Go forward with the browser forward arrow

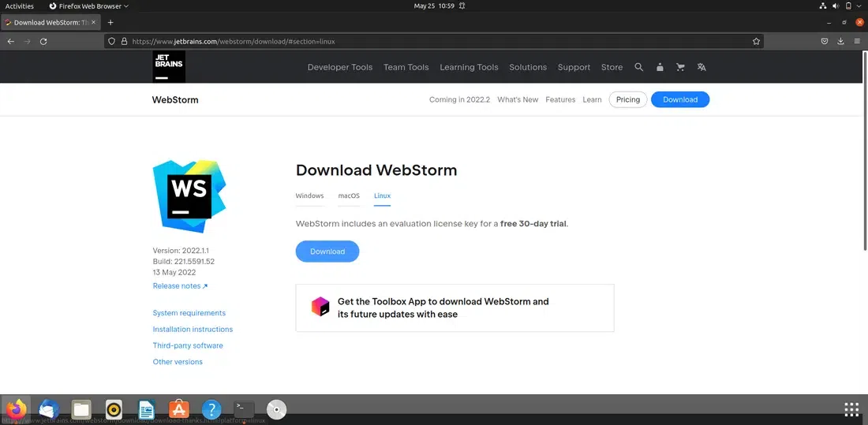click(x=27, y=42)
